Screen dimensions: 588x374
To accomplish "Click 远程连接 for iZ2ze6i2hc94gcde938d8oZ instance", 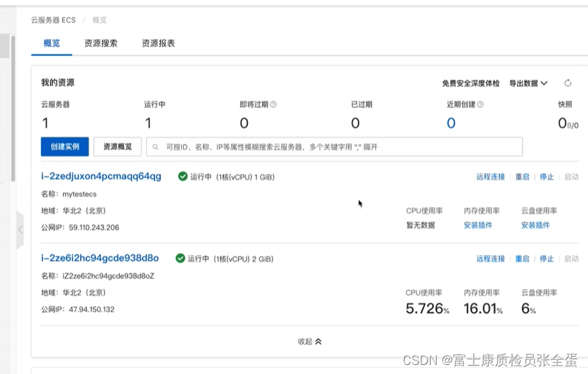I will 490,258.
